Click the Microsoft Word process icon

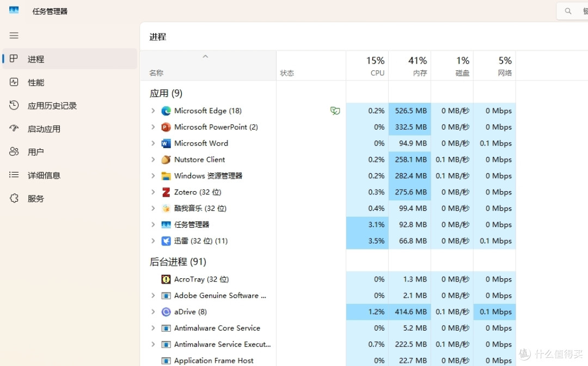click(x=166, y=143)
